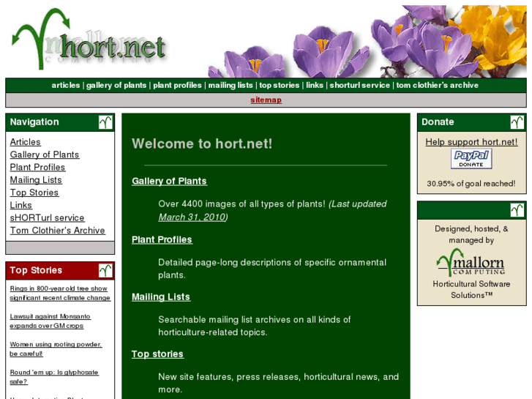The width and height of the screenshot is (532, 399).
Task: Open 'mailing lists' in green menu bar
Action: [x=231, y=85]
